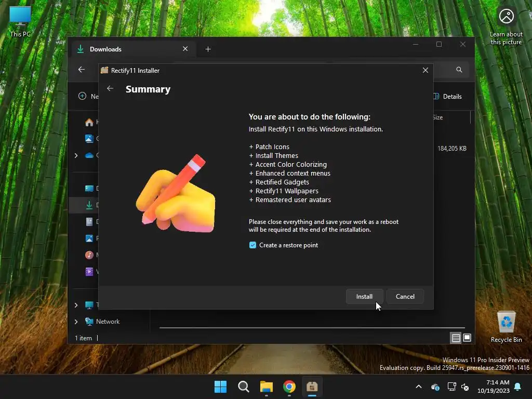This screenshot has width=532, height=399.
Task: Click the Downloads tab title
Action: [105, 49]
